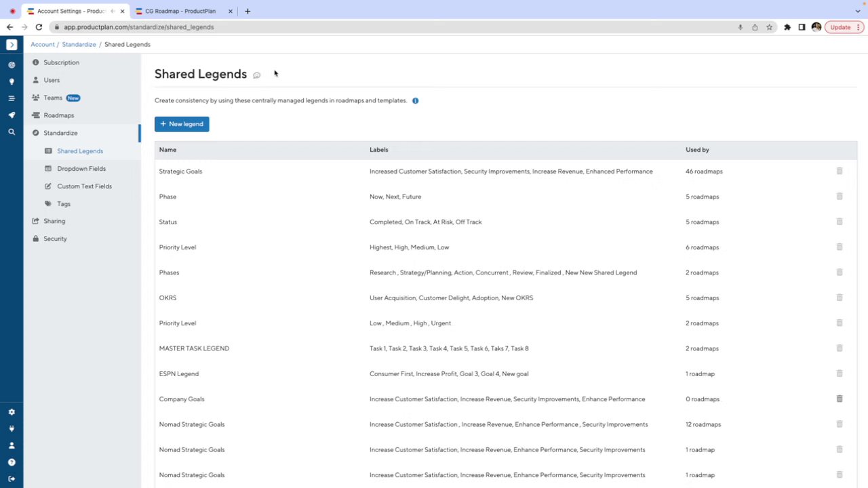
Task: Open the Chrome tab search dropdown arrow
Action: [858, 11]
